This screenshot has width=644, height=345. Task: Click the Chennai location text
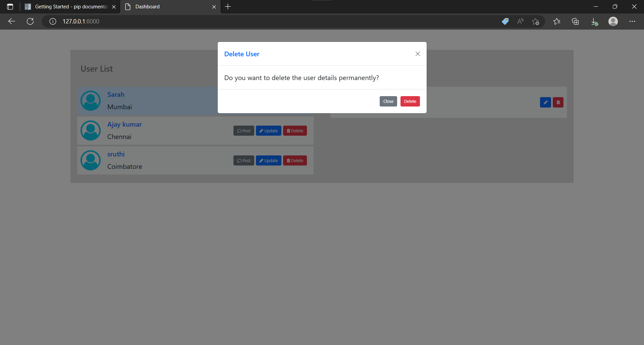119,137
